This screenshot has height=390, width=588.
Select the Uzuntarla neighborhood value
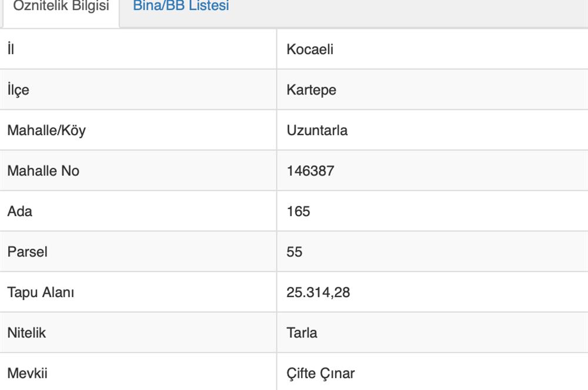coord(317,130)
